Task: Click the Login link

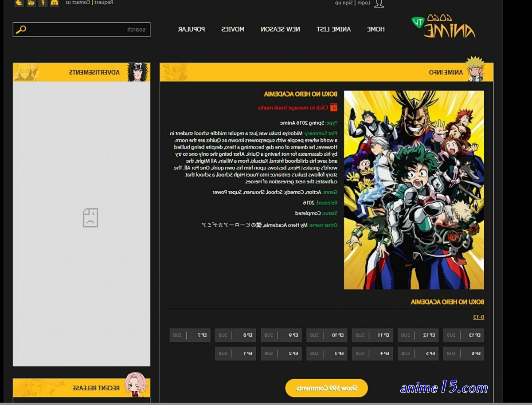Action: (364, 3)
